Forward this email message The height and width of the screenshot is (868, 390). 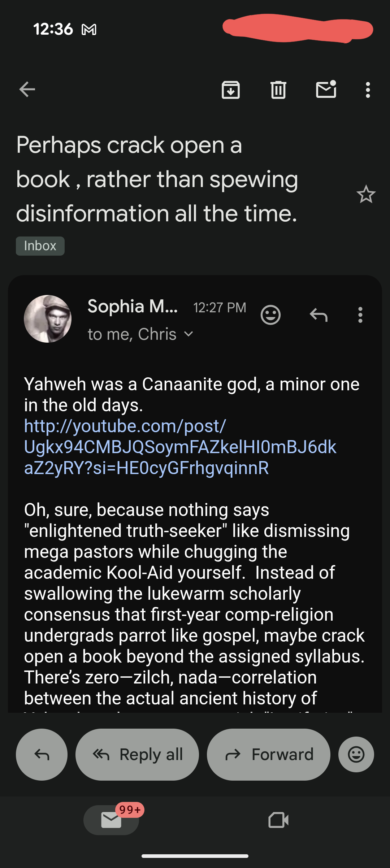pyautogui.click(x=268, y=755)
